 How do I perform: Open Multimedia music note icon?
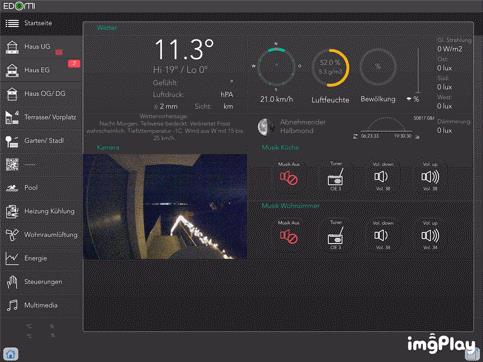pyautogui.click(x=12, y=305)
